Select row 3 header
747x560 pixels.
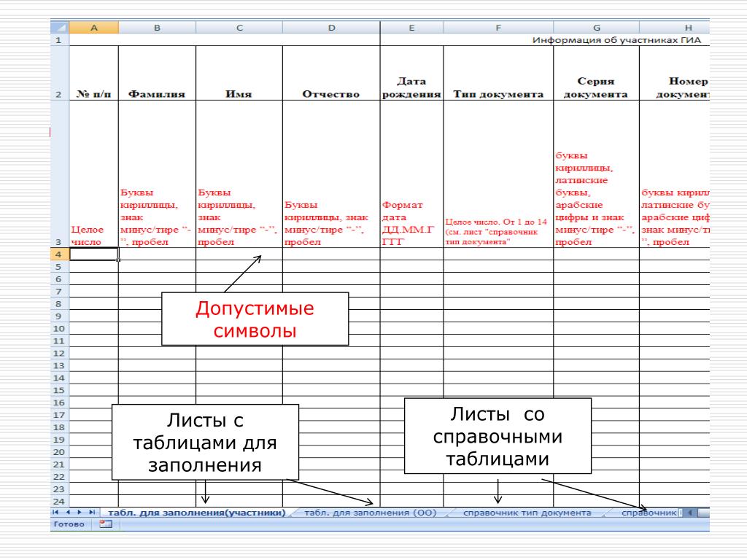click(x=60, y=174)
